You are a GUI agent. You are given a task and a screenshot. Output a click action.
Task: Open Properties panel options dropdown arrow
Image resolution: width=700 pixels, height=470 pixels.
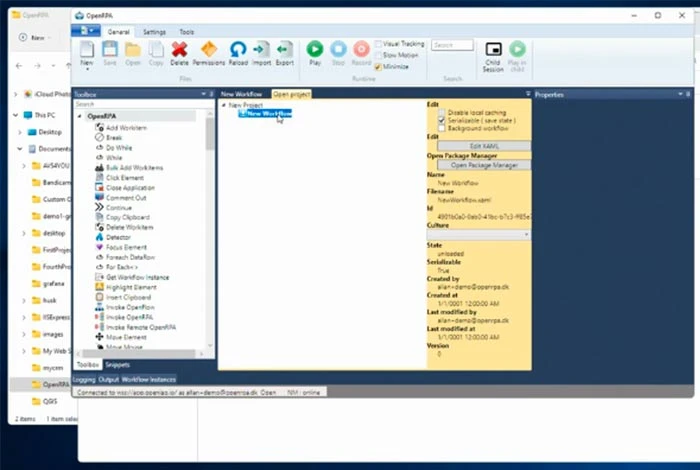tap(680, 94)
